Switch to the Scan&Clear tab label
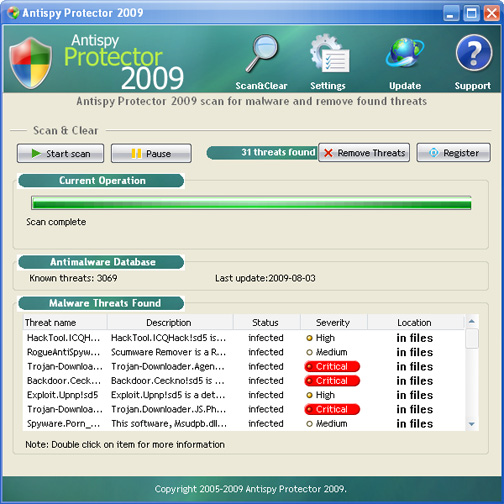Screen dimensions: 504x504 pos(261,86)
